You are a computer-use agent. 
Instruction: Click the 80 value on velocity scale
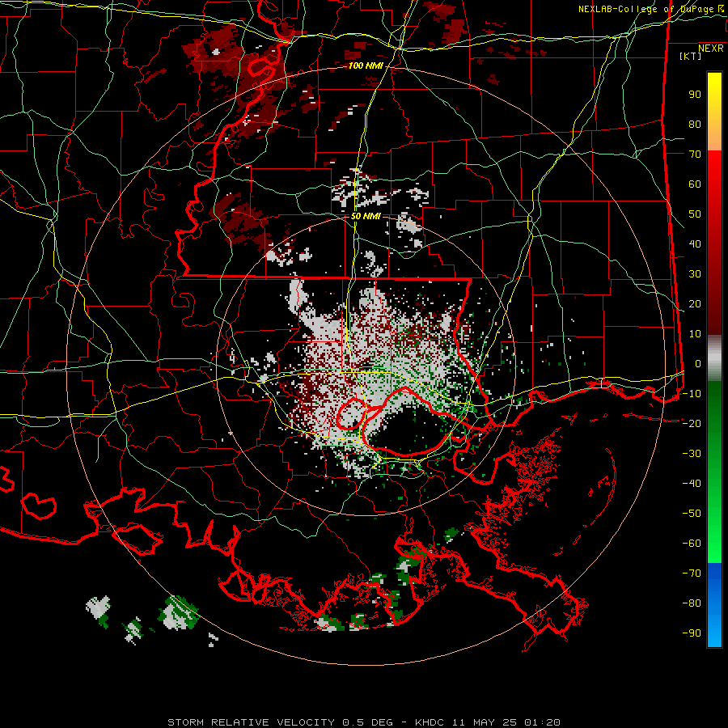(x=695, y=125)
